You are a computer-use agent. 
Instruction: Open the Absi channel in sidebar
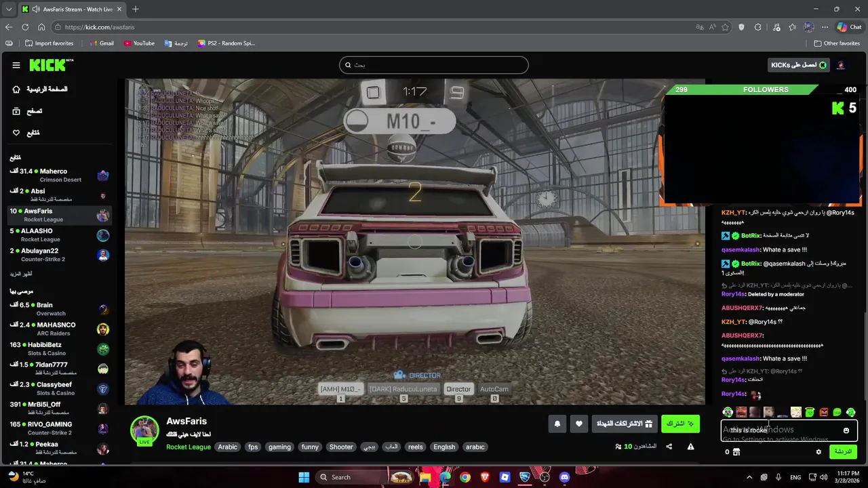tap(60, 195)
